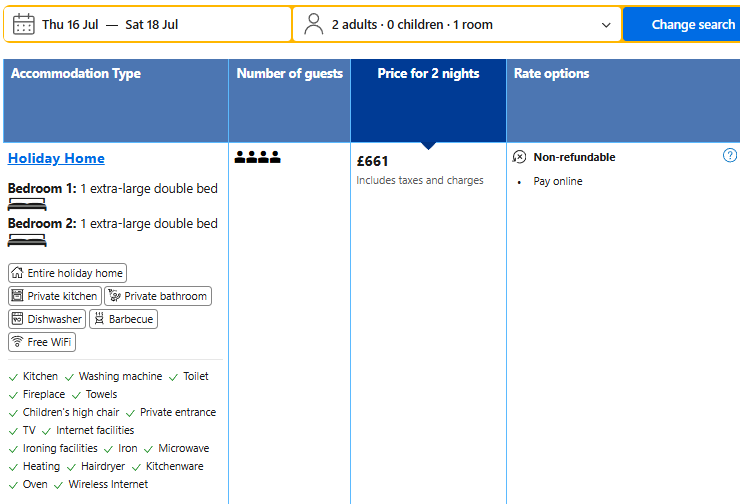Open the guests dropdown chevron
The height and width of the screenshot is (504, 740).
606,25
